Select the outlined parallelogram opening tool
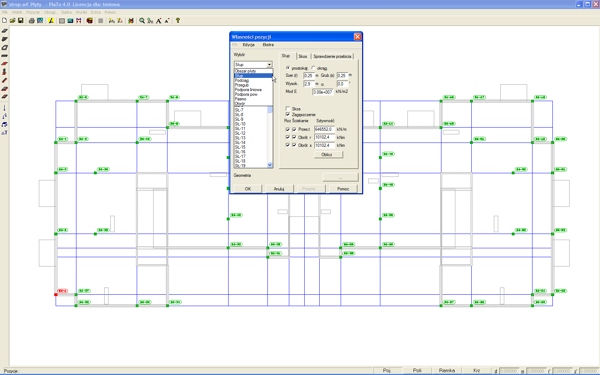The height and width of the screenshot is (375, 600). 5,48
